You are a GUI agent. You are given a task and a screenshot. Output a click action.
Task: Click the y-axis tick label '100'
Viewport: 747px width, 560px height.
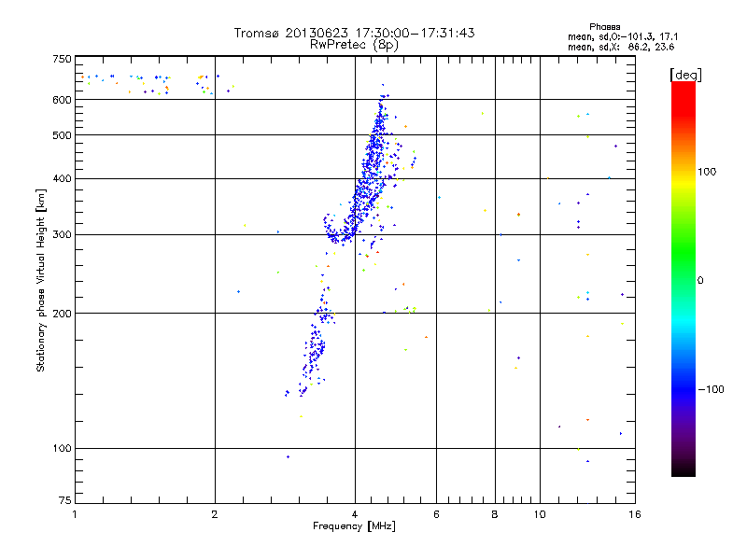tap(62, 449)
